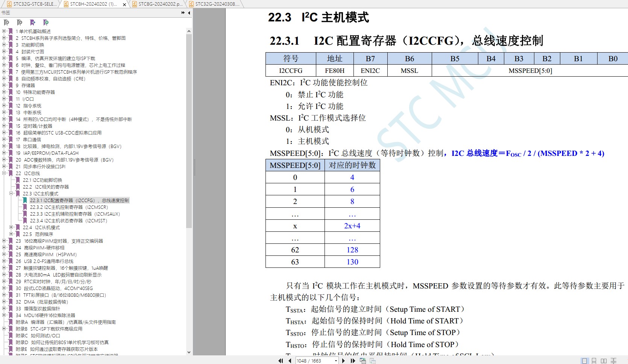Open bookmark 22.3.2 I2C主机控制寄存器(I2CMSCR)
The width and height of the screenshot is (628, 364).
tap(69, 207)
